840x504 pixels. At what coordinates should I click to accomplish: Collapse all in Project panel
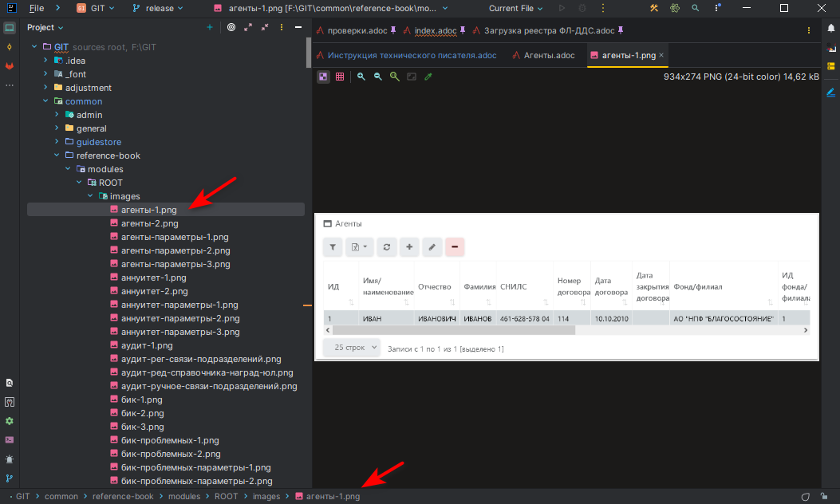coord(264,27)
